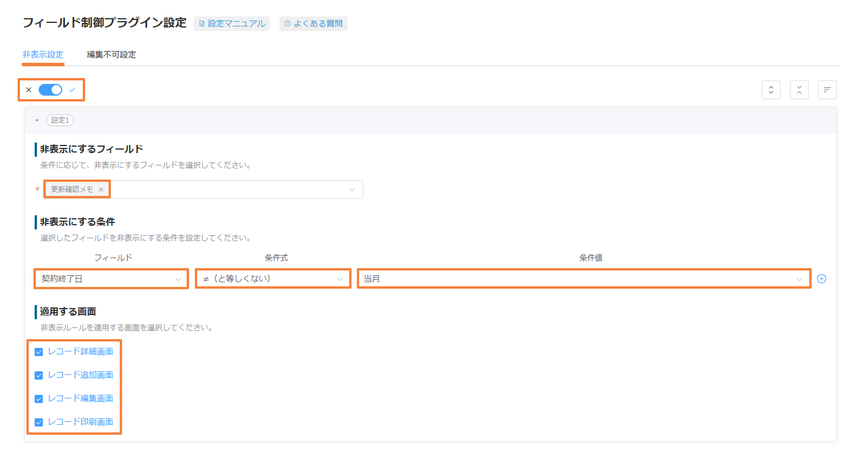Click the collapse all settings icon

click(799, 90)
